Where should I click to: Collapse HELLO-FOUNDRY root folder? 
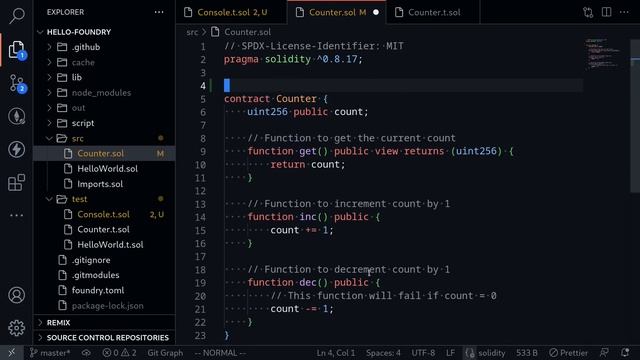(104, 32)
